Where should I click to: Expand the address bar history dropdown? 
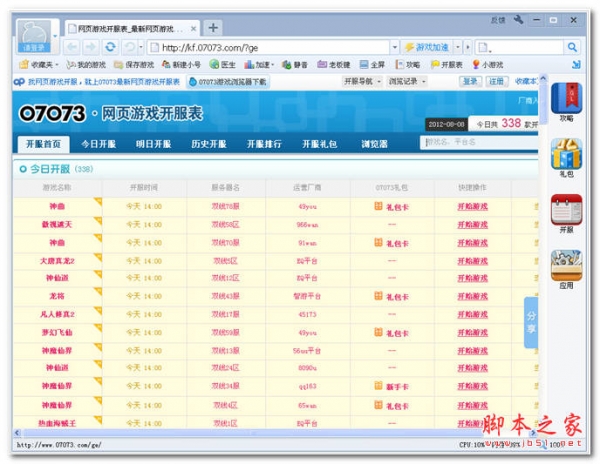[x=395, y=47]
